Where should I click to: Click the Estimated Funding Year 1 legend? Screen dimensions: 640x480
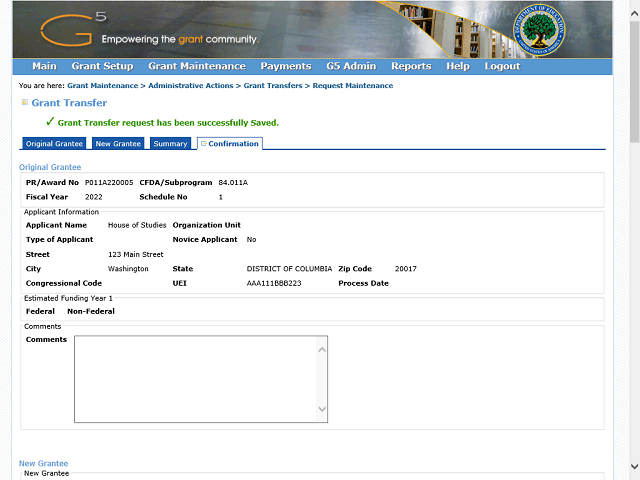(68, 298)
